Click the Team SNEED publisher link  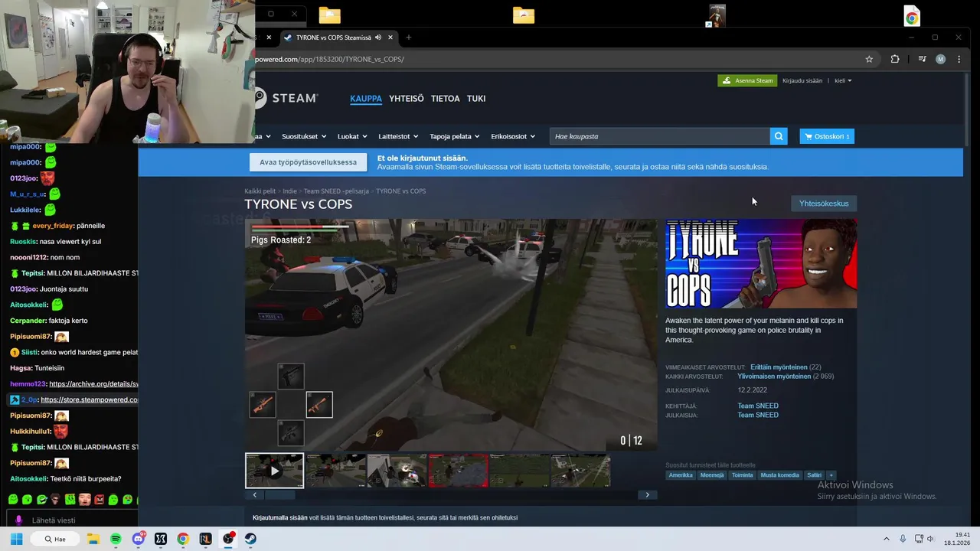tap(758, 415)
